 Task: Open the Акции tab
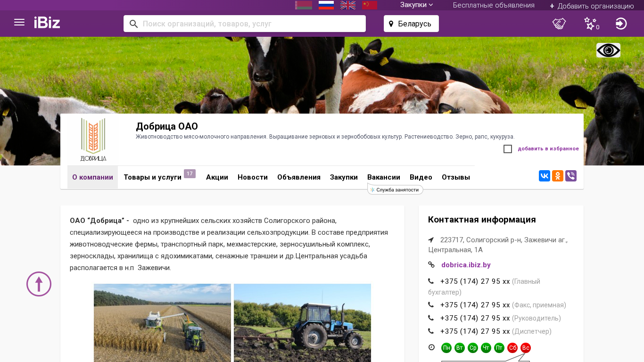[217, 177]
